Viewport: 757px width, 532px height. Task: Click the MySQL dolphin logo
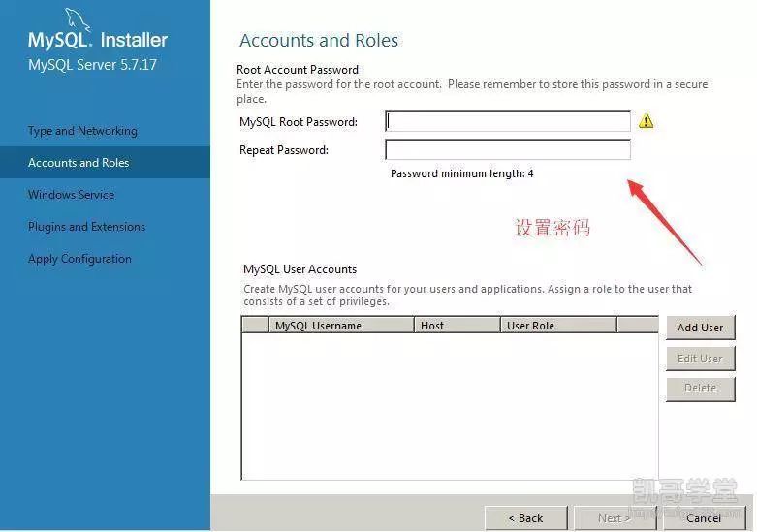(78, 19)
